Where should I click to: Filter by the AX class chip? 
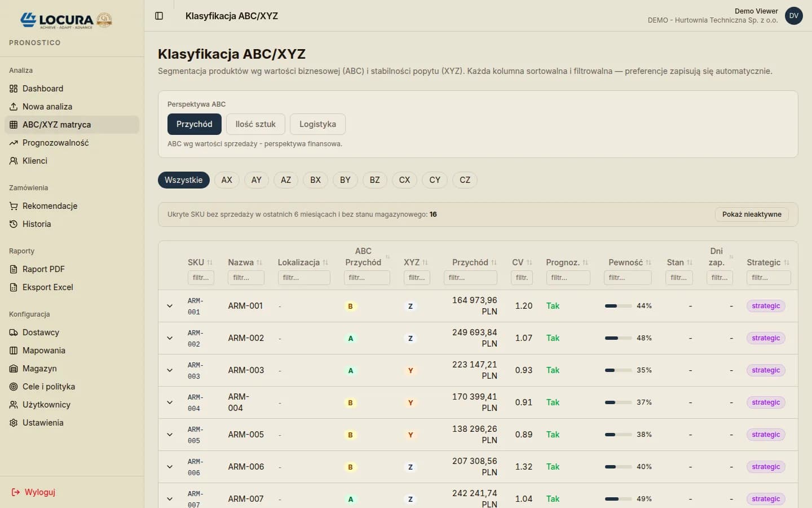click(227, 180)
